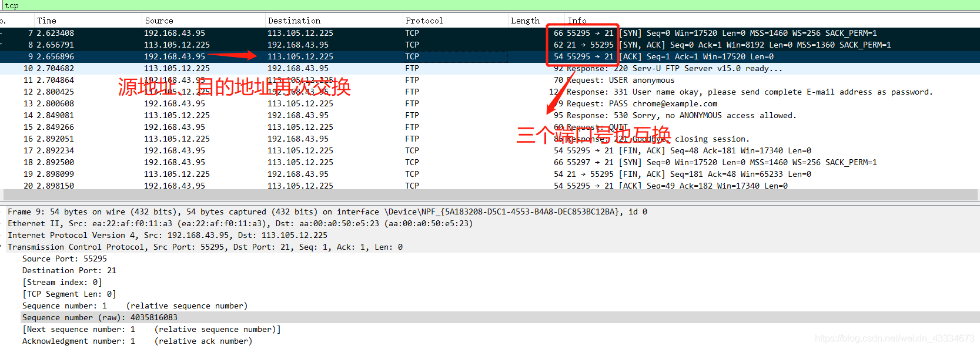Expand the Ethernet II details row
980x349 pixels.
490,223
